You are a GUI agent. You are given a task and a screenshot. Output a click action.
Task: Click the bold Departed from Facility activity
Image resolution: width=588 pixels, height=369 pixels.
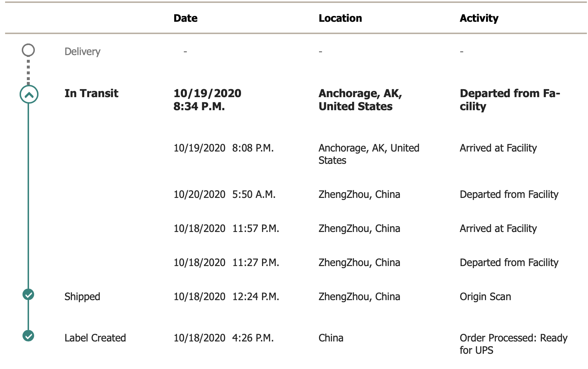[x=510, y=100]
